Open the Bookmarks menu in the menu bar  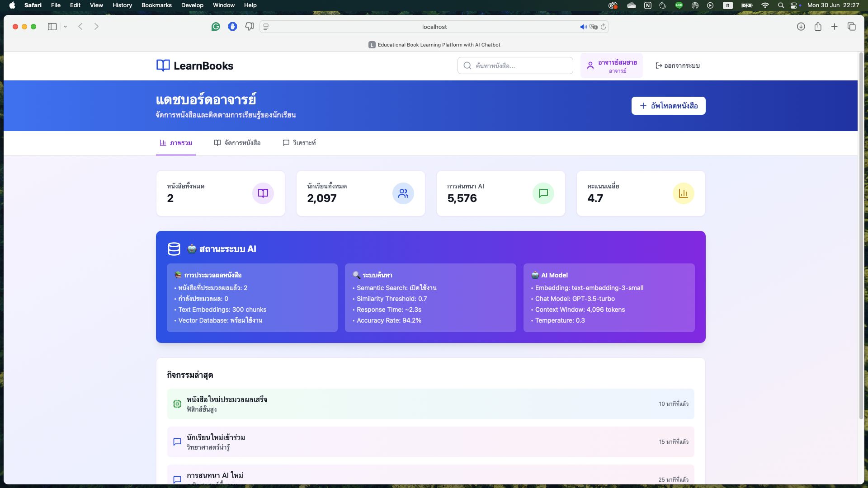pyautogui.click(x=156, y=5)
